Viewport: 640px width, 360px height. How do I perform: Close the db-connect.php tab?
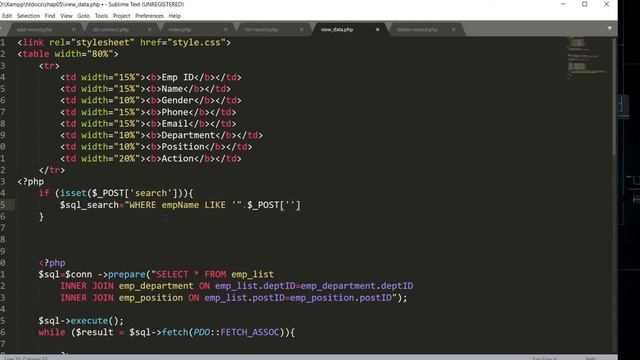(x=149, y=29)
